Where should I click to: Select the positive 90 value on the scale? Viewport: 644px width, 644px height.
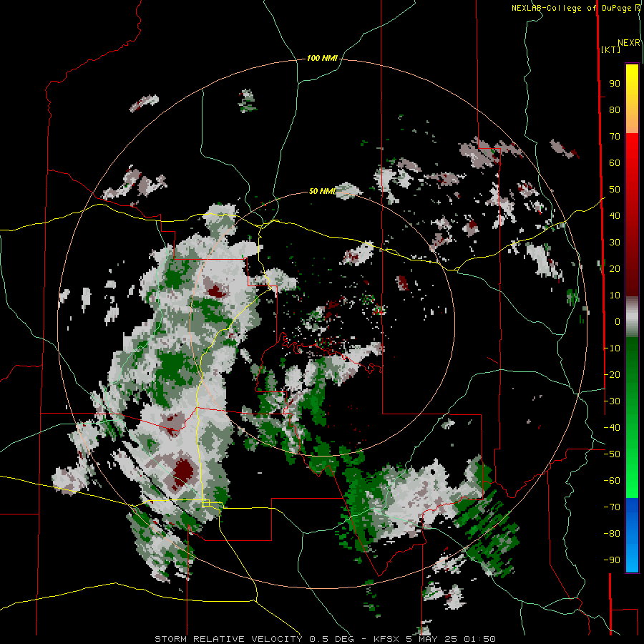coord(615,84)
